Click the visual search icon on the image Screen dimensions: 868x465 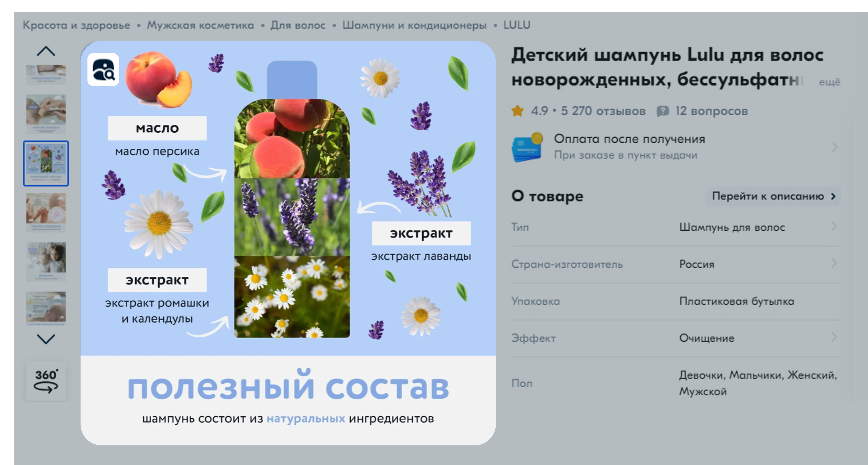[x=103, y=69]
